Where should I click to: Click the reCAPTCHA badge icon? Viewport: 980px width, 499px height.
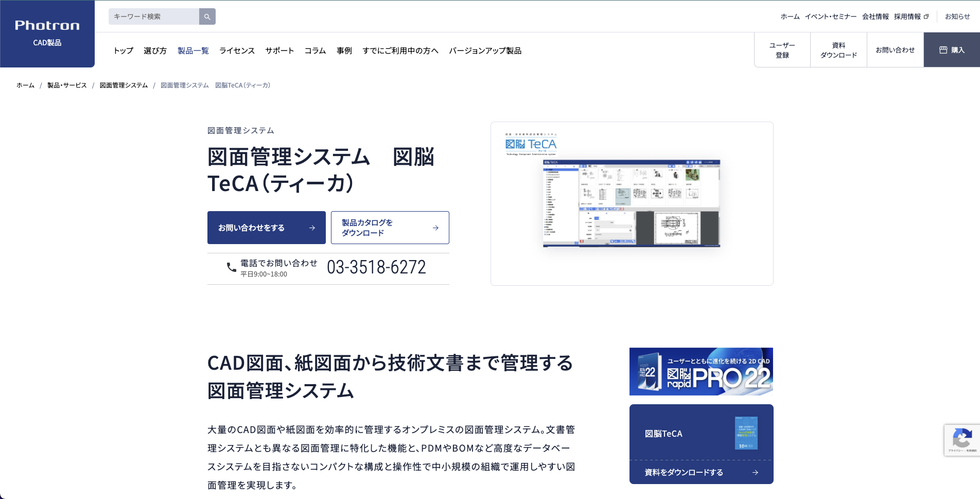point(961,439)
